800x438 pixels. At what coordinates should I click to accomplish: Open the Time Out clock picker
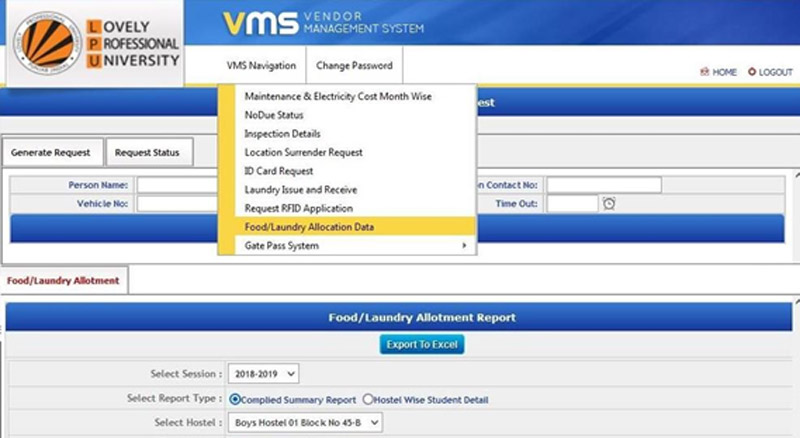click(x=609, y=204)
